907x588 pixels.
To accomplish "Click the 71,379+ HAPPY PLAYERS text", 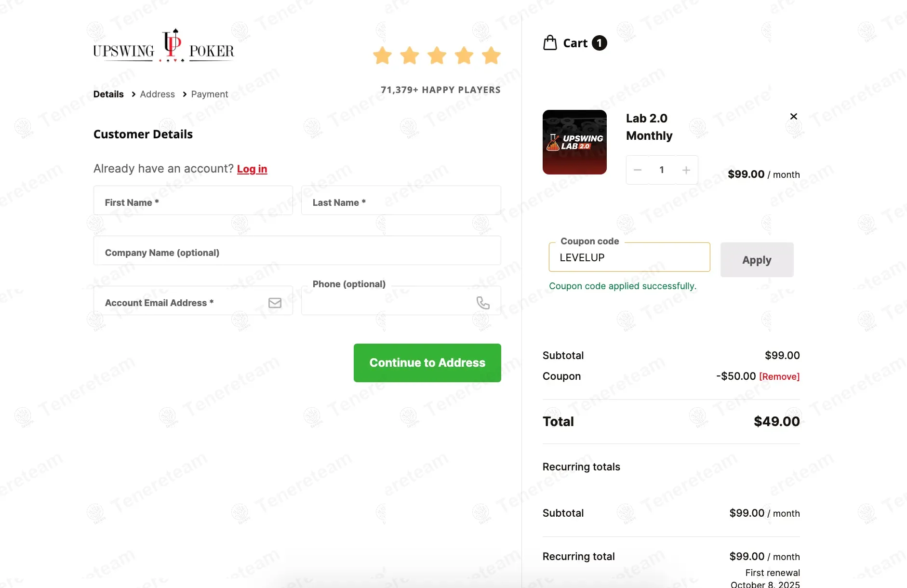I will [x=440, y=90].
